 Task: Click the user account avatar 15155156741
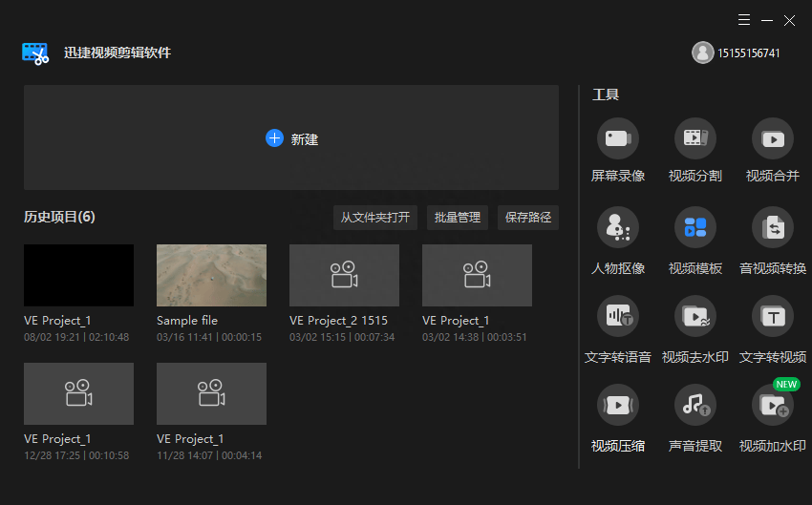click(x=703, y=53)
